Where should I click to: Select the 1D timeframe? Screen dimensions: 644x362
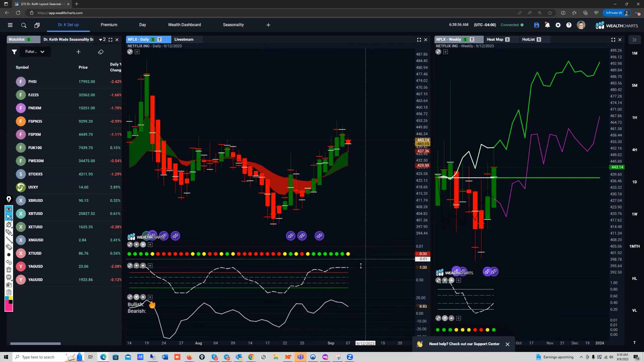pos(635,182)
